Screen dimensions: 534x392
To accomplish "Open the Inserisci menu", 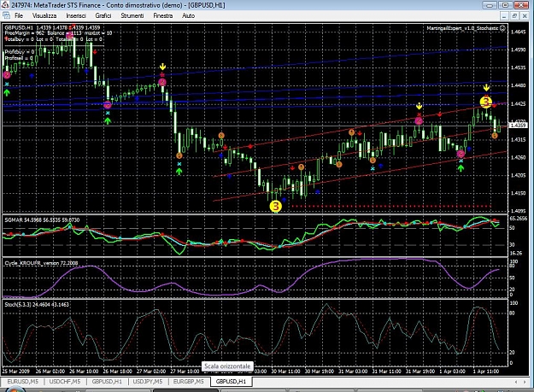I will tap(76, 15).
